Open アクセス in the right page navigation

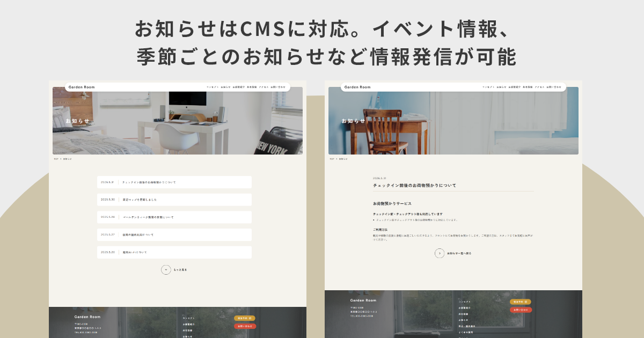(x=539, y=87)
